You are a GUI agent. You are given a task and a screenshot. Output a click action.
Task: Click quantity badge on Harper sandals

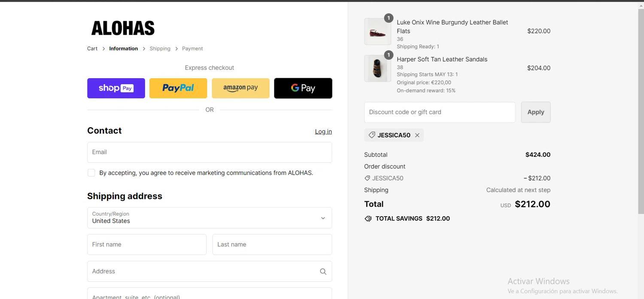(x=389, y=55)
